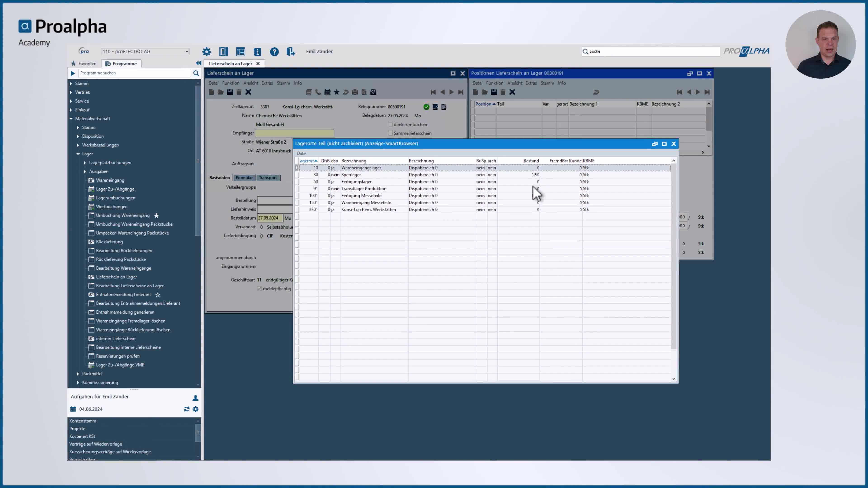
Task: Expand the Packmittel tree node
Action: click(78, 374)
